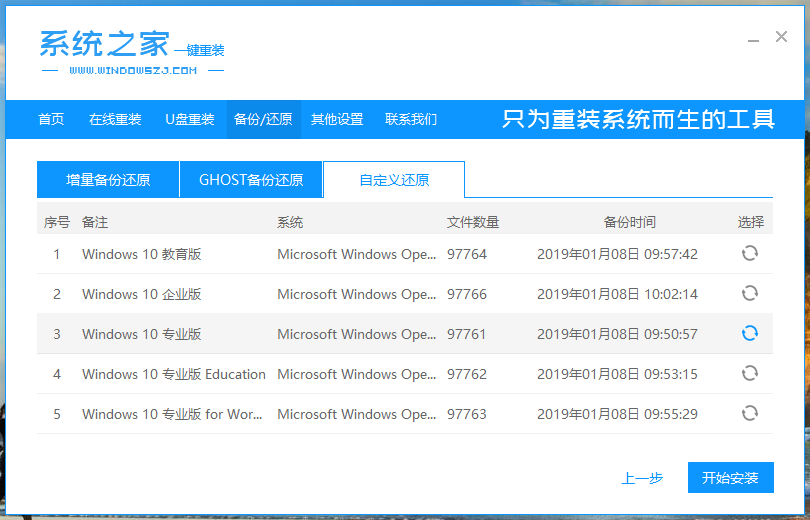Viewport: 810px width, 520px height.
Task: Click restore icon for Windows 10 教育版
Action: tap(749, 254)
